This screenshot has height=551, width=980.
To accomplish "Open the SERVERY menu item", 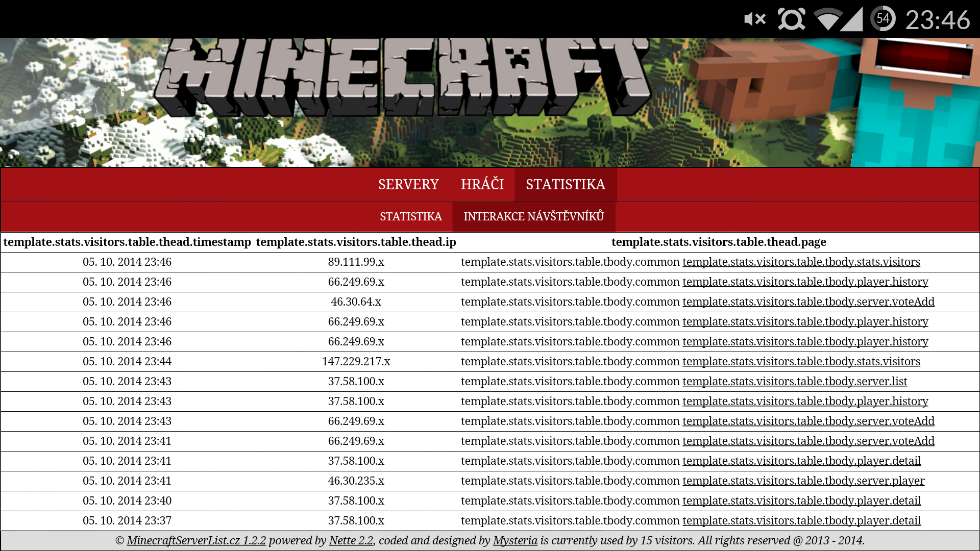I will point(408,184).
